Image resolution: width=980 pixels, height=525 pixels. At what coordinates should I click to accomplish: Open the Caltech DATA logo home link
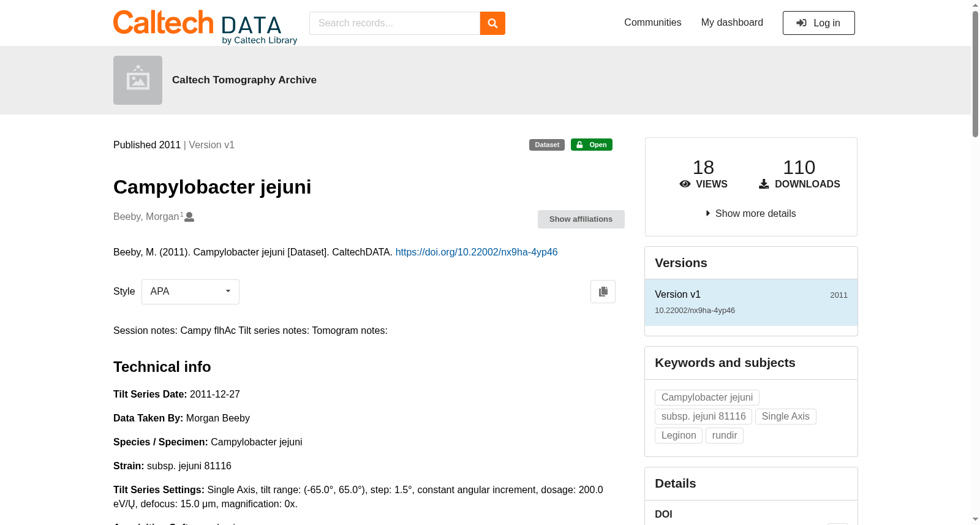click(x=205, y=27)
